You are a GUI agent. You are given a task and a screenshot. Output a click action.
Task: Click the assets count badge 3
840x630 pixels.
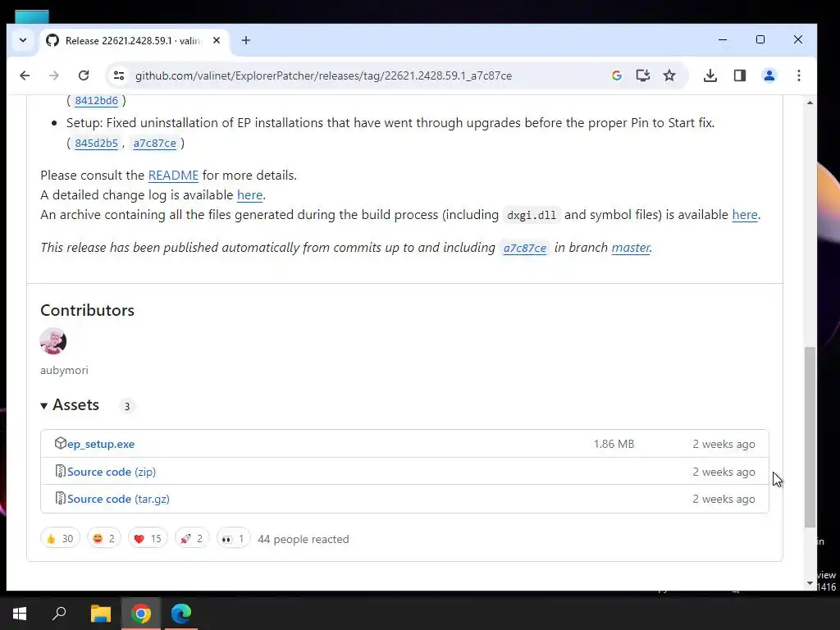(x=127, y=406)
